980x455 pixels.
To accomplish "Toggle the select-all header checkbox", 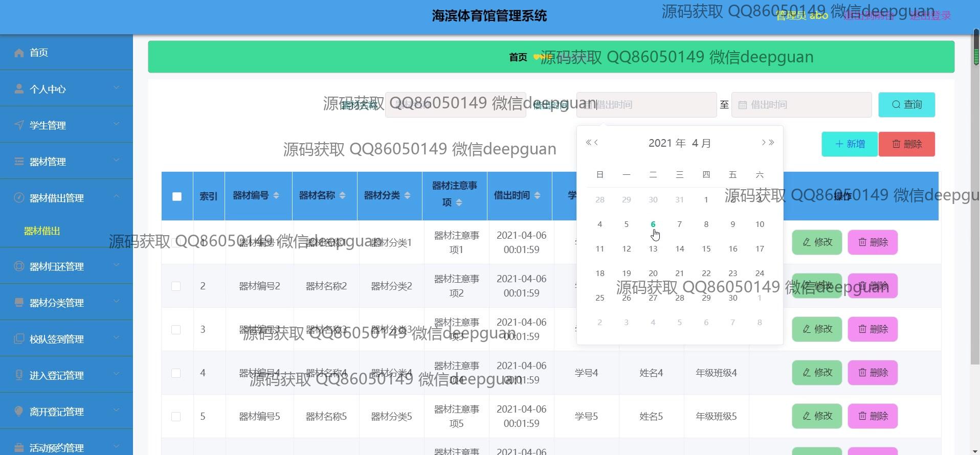I will [177, 196].
